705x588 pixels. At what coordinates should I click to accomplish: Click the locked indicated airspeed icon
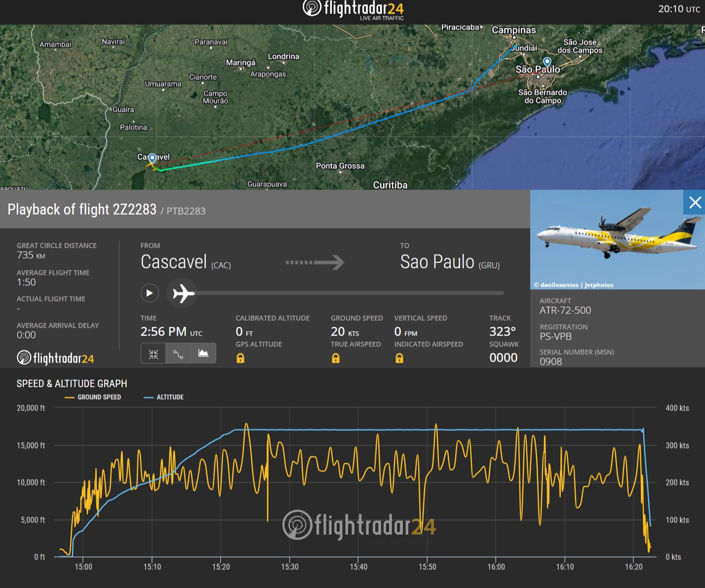pyautogui.click(x=399, y=358)
